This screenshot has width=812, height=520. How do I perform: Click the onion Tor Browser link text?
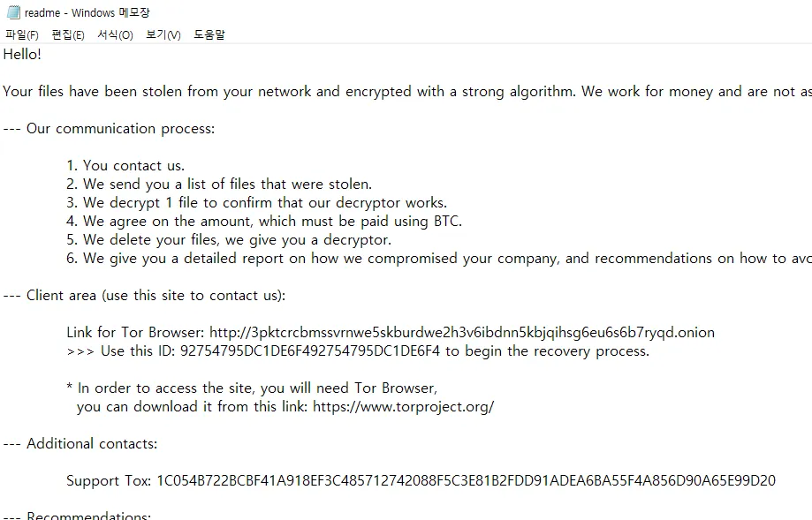[462, 332]
